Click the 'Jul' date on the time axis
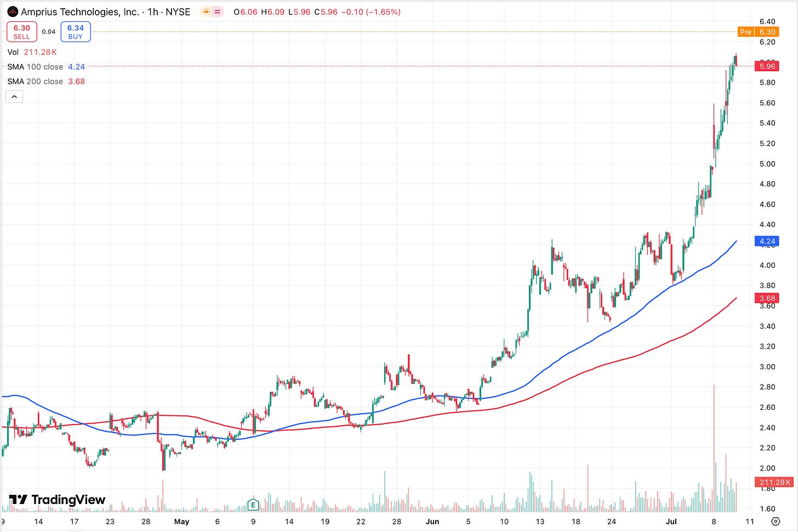798x532 pixels. (x=671, y=522)
